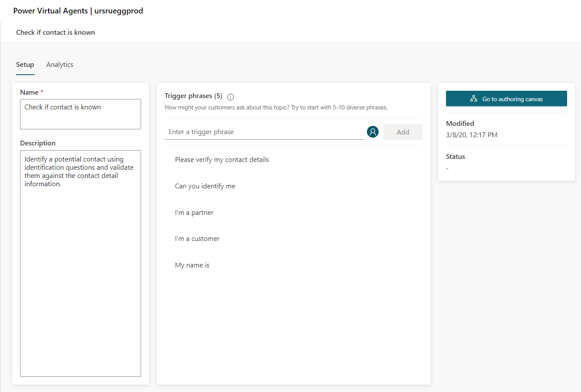The image size is (581, 392).
Task: Click the 'Check if contact is known' breadcrumb
Action: pos(56,33)
